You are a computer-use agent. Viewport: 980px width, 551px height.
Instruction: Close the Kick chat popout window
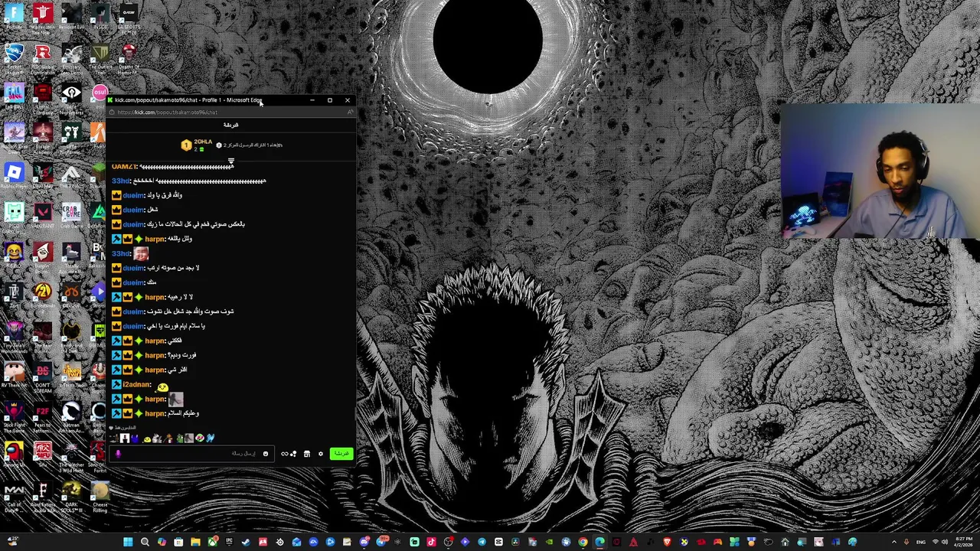[348, 100]
